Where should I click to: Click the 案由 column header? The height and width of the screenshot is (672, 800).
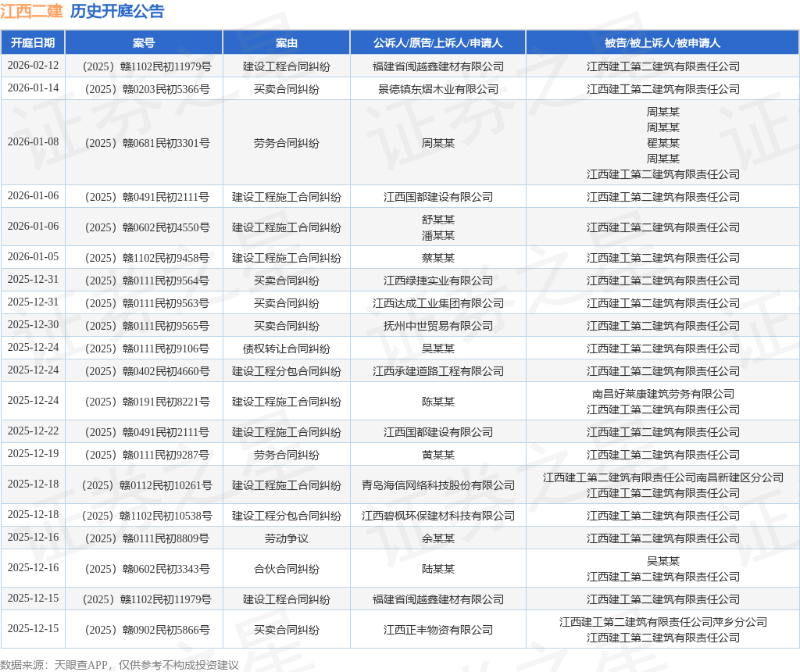[x=286, y=43]
